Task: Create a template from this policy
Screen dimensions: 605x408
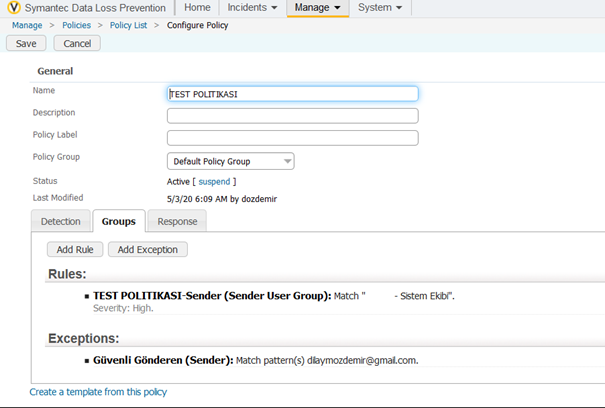Action: click(98, 392)
